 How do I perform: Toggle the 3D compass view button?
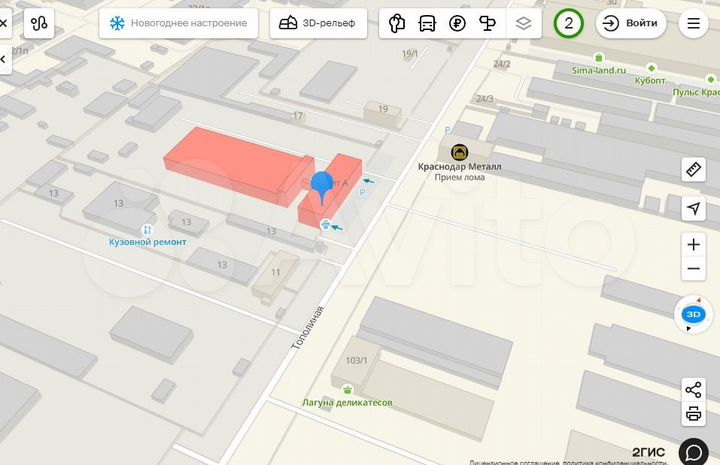[693, 314]
